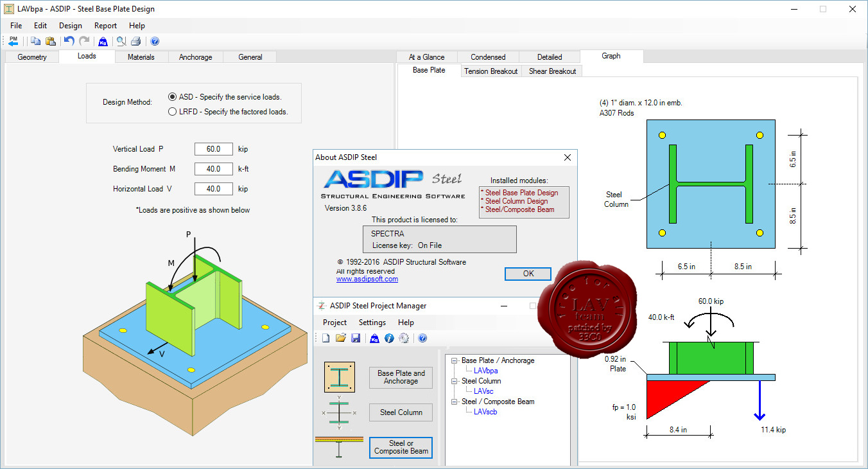This screenshot has width=868, height=469.
Task: Click the help icon in Project Manager toolbar
Action: 422,338
